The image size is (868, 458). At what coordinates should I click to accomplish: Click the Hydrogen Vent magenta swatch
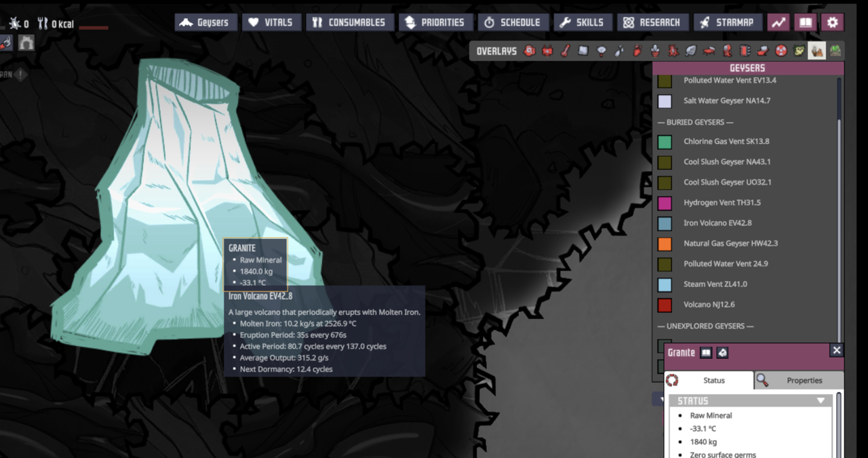point(665,203)
